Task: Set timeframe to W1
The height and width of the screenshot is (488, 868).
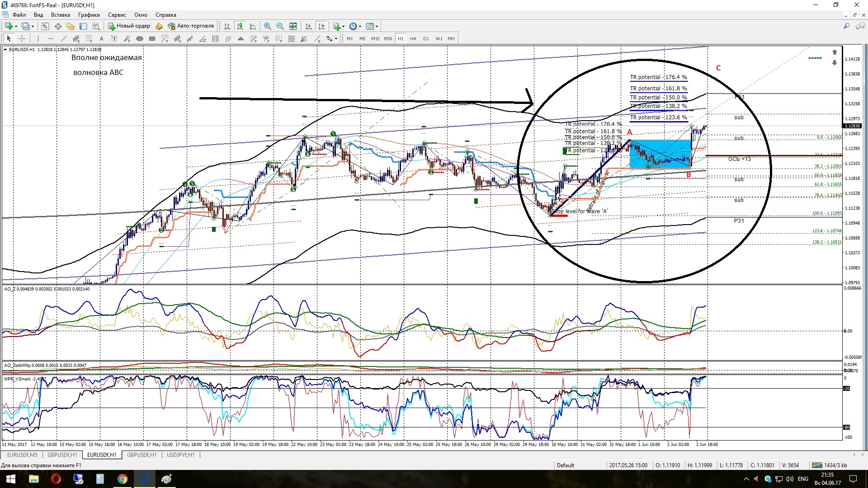Action: (439, 39)
